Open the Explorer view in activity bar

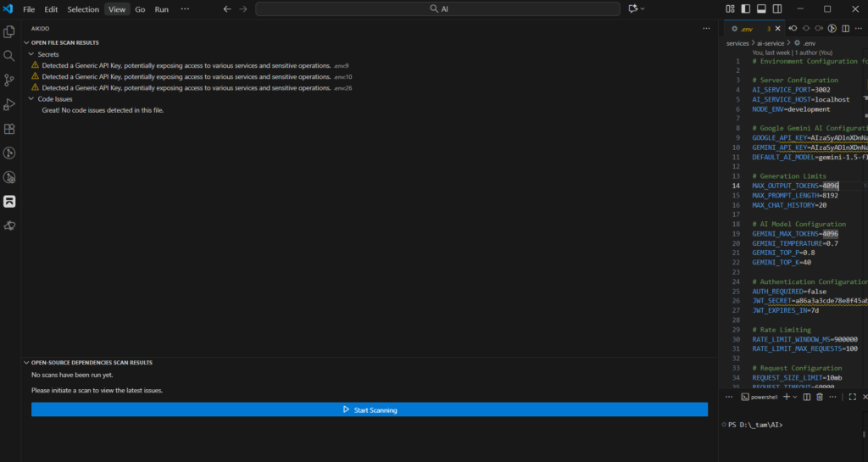click(x=9, y=31)
